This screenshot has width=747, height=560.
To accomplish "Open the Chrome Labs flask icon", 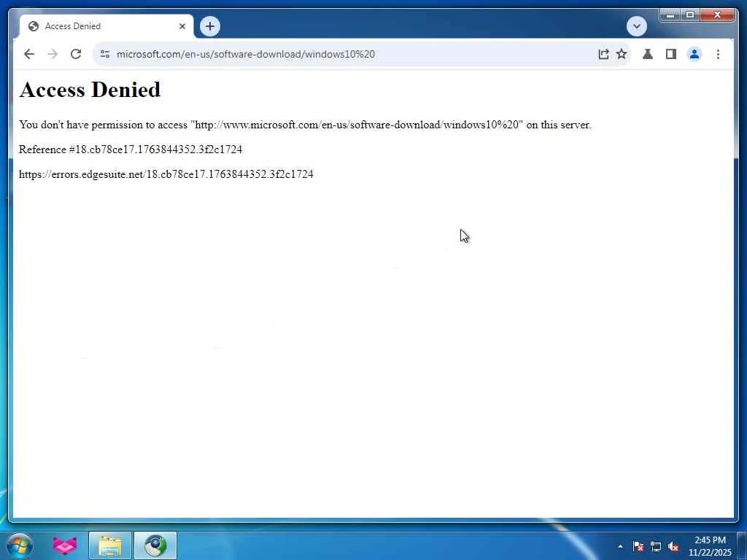I will click(x=648, y=54).
